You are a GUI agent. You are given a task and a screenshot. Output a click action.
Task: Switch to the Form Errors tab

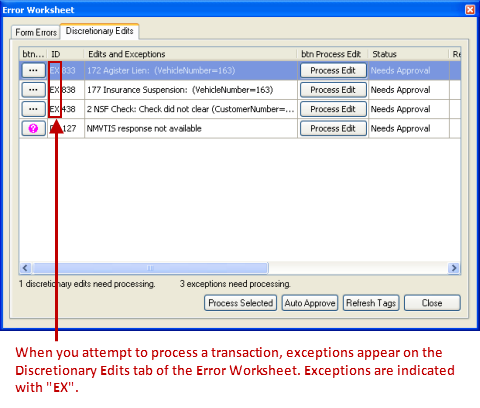click(36, 32)
